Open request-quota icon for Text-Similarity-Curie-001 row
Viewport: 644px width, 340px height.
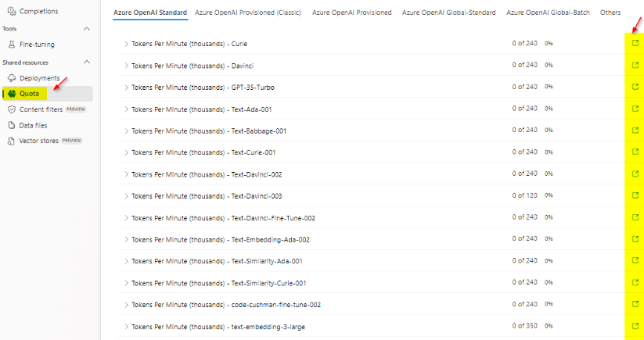tap(635, 282)
